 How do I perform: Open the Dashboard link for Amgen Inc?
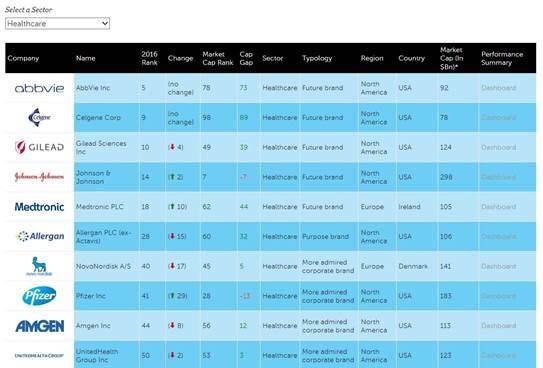click(x=498, y=325)
